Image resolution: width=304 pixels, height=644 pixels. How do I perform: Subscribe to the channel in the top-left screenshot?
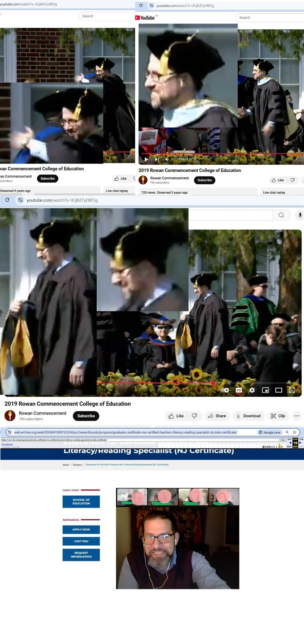48,178
